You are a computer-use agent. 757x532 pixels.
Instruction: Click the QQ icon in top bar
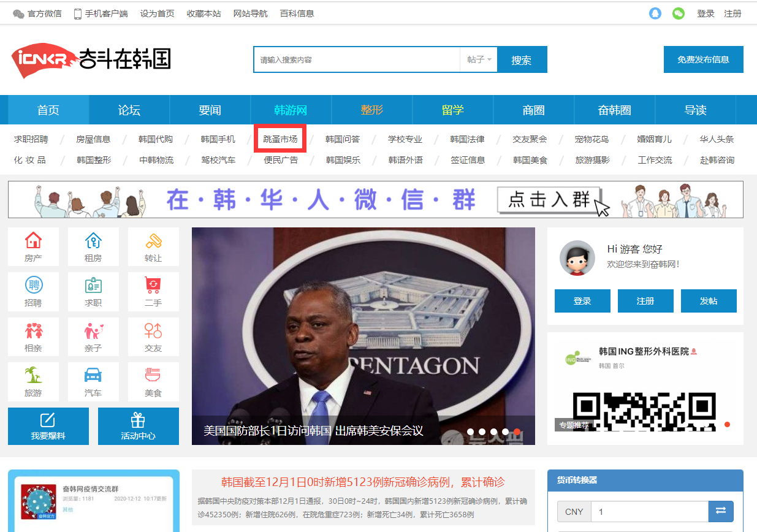click(655, 13)
